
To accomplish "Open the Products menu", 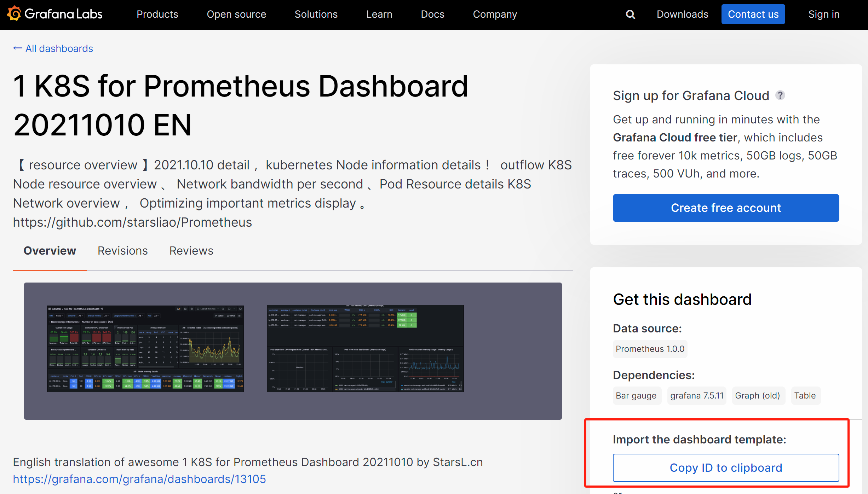I will pos(157,14).
